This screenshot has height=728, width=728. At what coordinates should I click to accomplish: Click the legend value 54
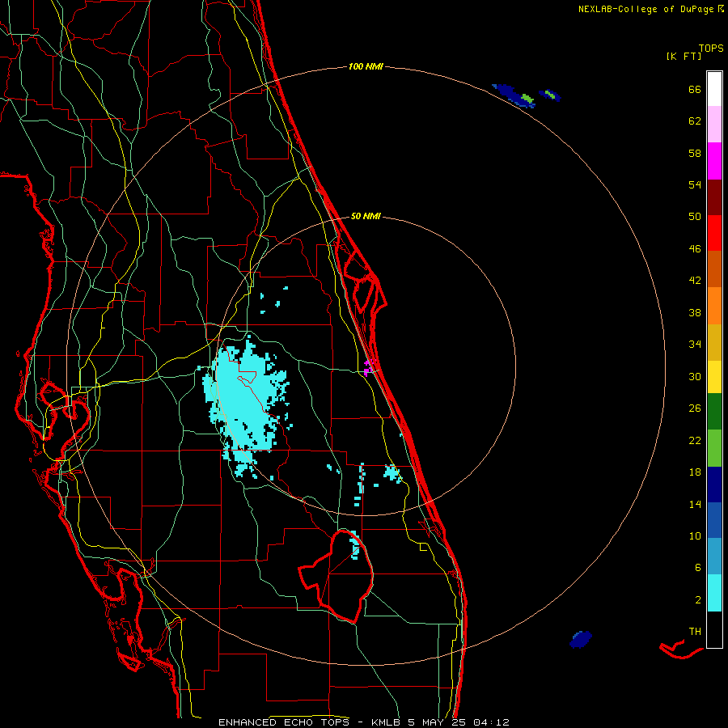coord(695,184)
